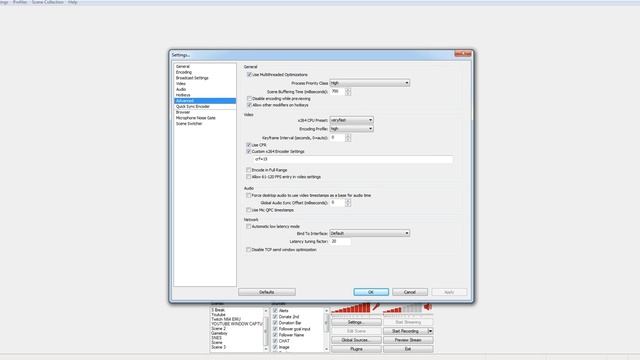Open the Process Priority Class dropdown
This screenshot has width=640, height=360.
click(x=369, y=83)
